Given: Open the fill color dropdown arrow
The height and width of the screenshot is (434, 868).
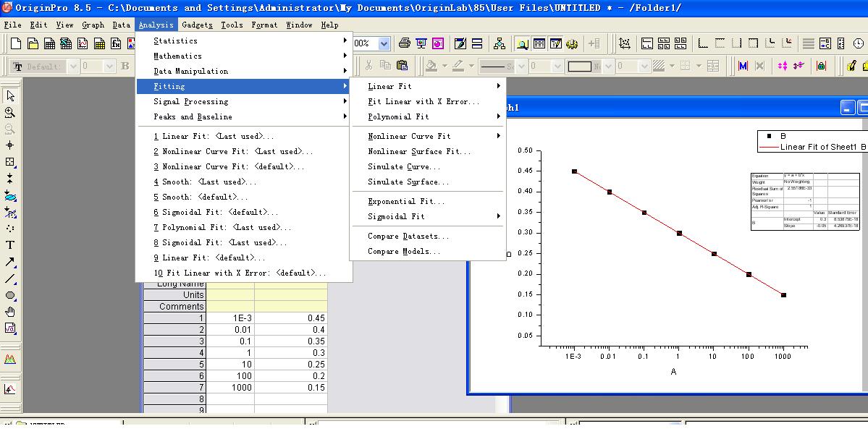Looking at the screenshot, I should [x=444, y=67].
